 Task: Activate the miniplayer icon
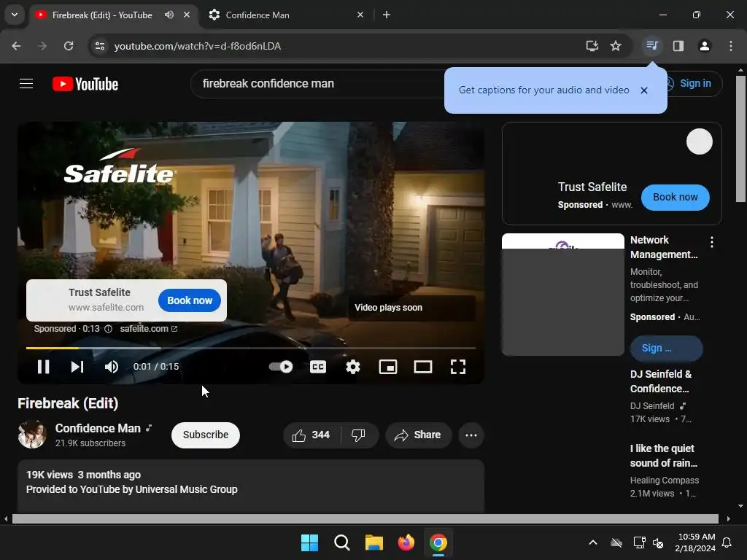click(x=388, y=367)
